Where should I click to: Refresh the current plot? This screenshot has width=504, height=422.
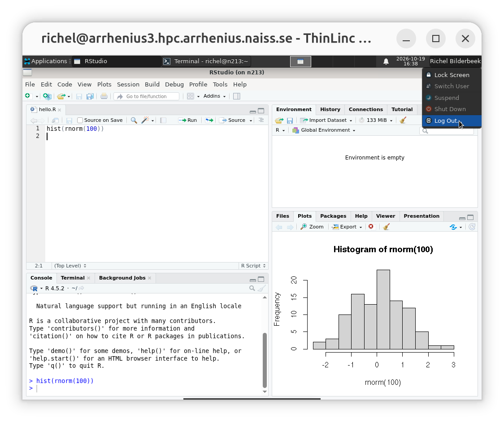click(x=472, y=227)
